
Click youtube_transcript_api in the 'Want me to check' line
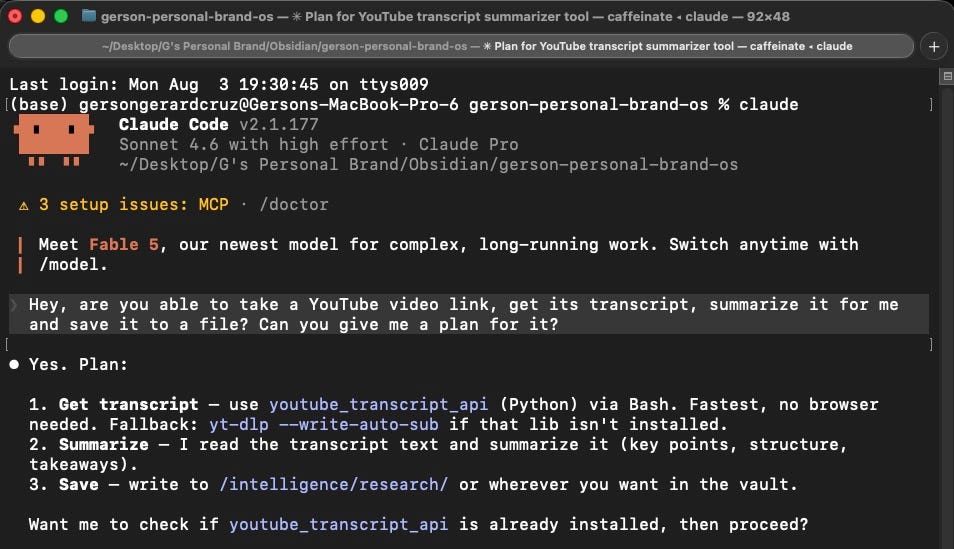pos(338,525)
